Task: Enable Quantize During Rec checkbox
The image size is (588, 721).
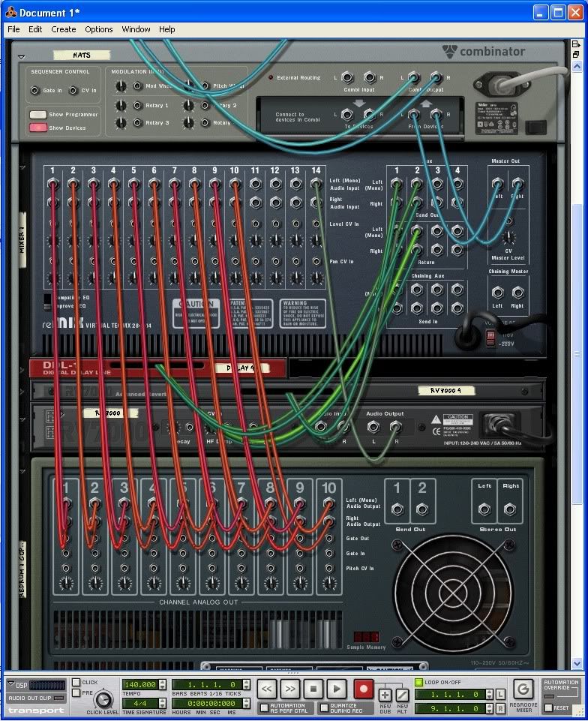Action: coord(325,707)
